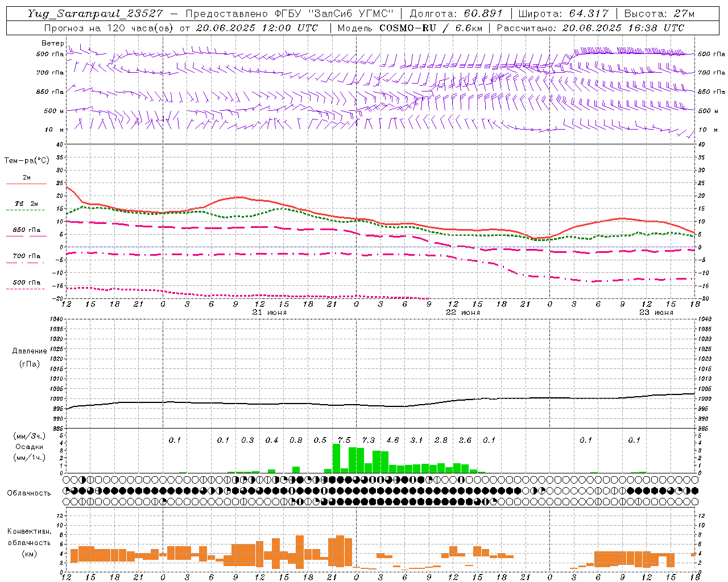Click the 2.8 three-hour precipitation value

pyautogui.click(x=441, y=440)
